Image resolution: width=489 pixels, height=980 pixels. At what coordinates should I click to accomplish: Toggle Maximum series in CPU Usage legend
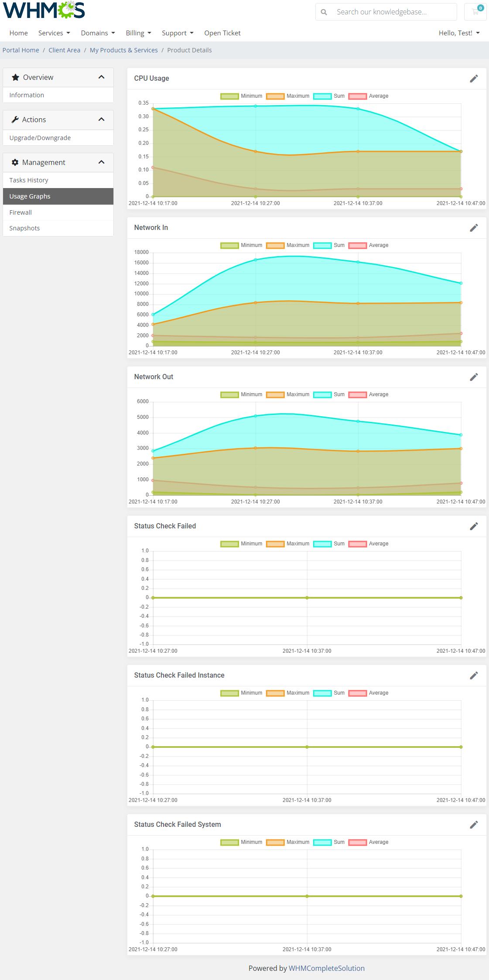click(287, 96)
